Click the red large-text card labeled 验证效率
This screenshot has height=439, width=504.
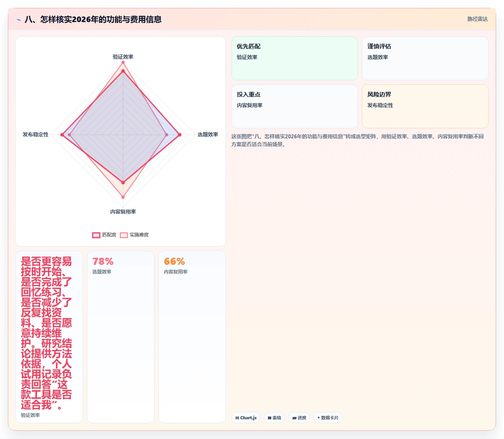tap(49, 337)
